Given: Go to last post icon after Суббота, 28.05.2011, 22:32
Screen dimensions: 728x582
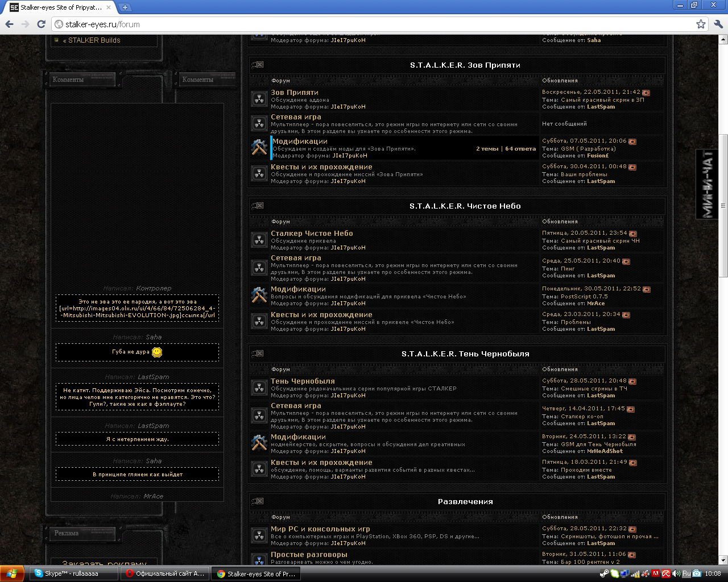Looking at the screenshot, I should click(632, 529).
